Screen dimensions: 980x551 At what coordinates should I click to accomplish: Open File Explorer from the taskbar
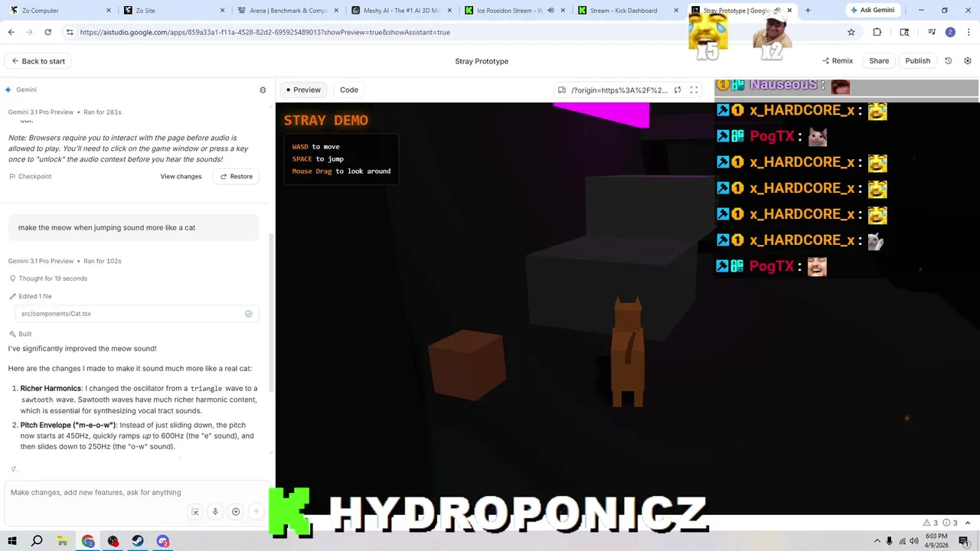point(62,541)
